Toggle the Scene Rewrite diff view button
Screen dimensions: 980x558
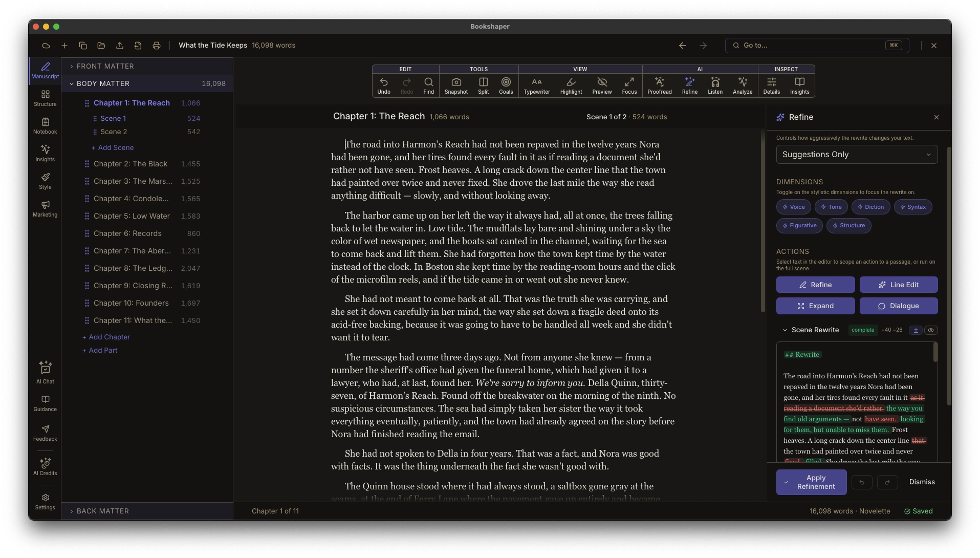coord(916,330)
